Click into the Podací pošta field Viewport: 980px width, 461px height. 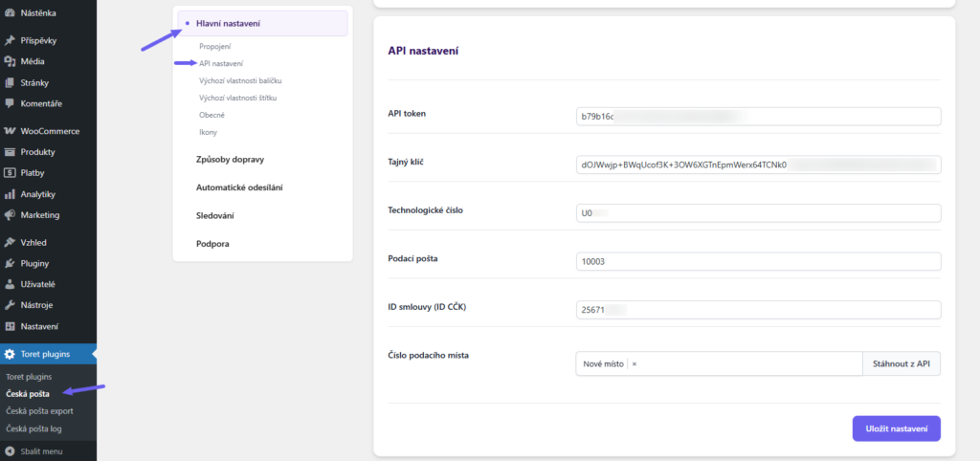pos(758,261)
